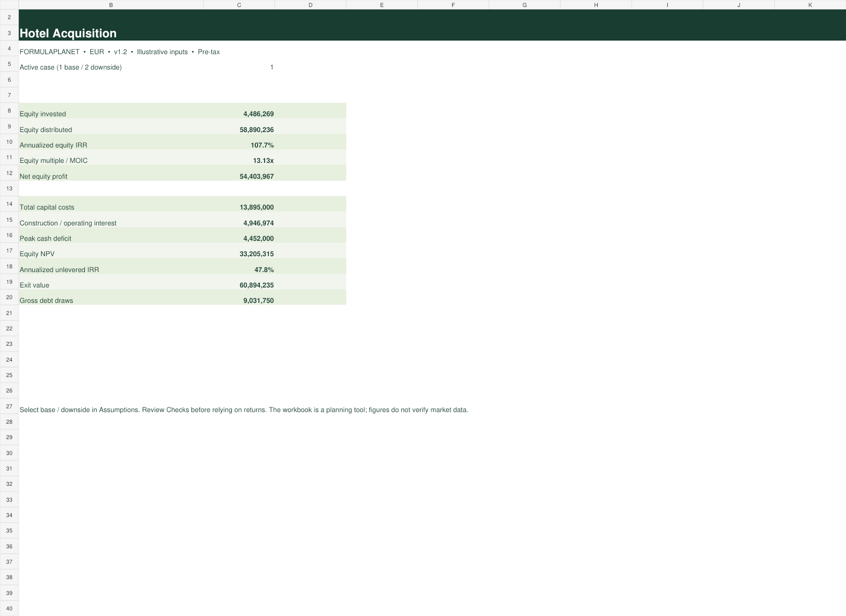Select column B header
Screen dimensions: 846x616
coord(111,5)
